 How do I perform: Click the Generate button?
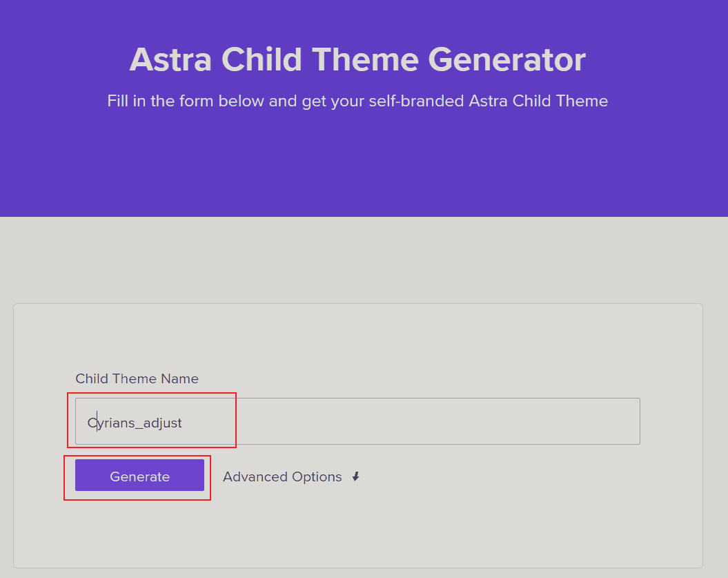tap(138, 476)
